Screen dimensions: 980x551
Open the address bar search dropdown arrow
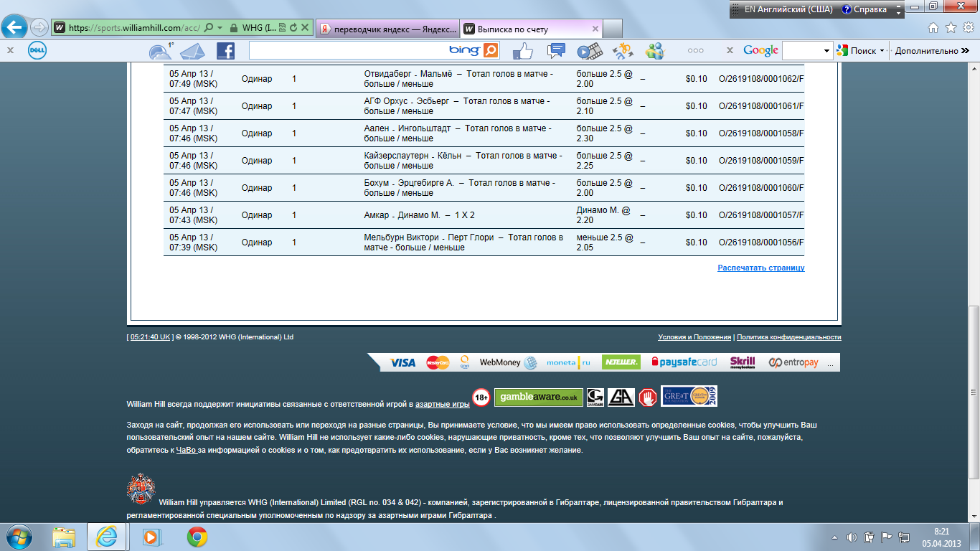click(x=220, y=29)
